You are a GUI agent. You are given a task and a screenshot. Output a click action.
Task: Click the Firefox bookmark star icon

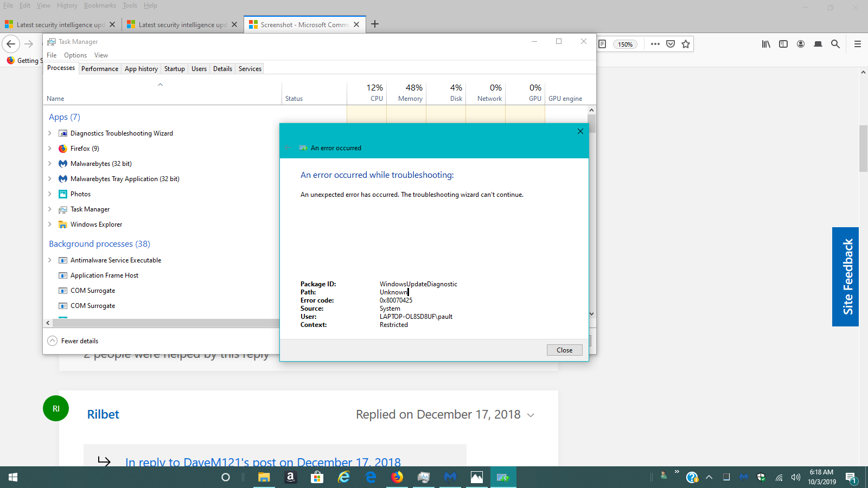(686, 44)
